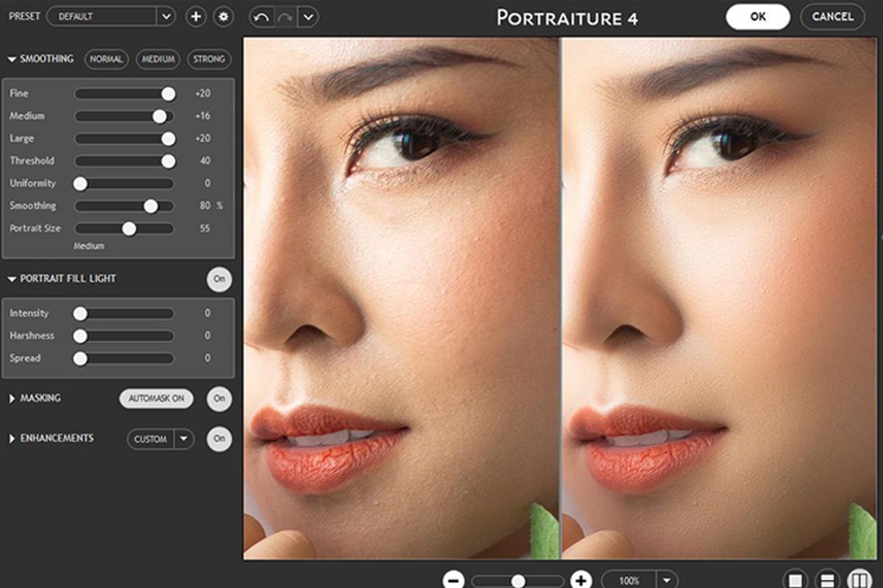Screen dimensions: 883x588
Task: Collapse the Smoothing section
Action: pyautogui.click(x=12, y=59)
